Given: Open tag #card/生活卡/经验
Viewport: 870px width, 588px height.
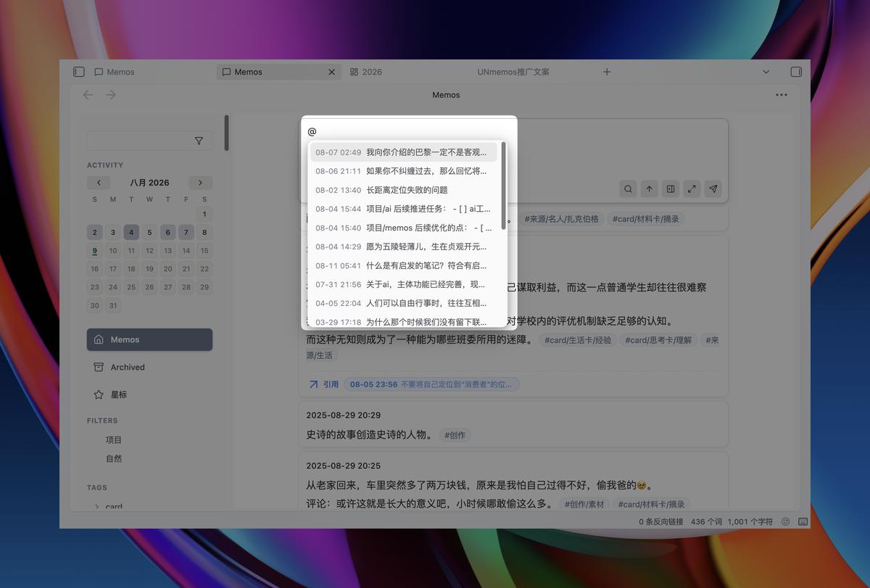Looking at the screenshot, I should 578,340.
